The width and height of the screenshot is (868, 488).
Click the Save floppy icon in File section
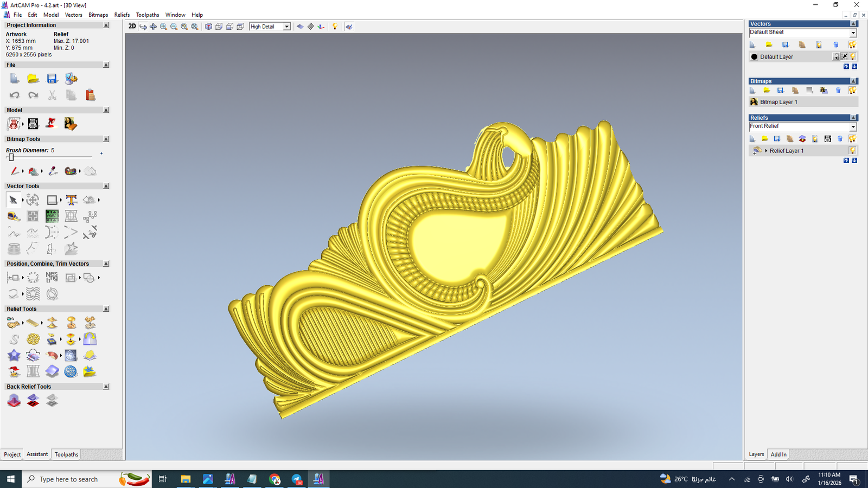52,79
